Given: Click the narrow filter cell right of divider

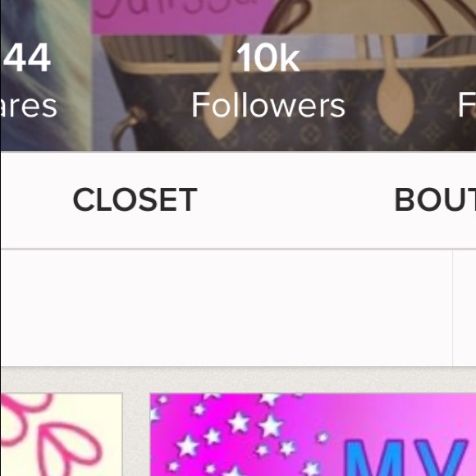Looking at the screenshot, I should 465,308.
